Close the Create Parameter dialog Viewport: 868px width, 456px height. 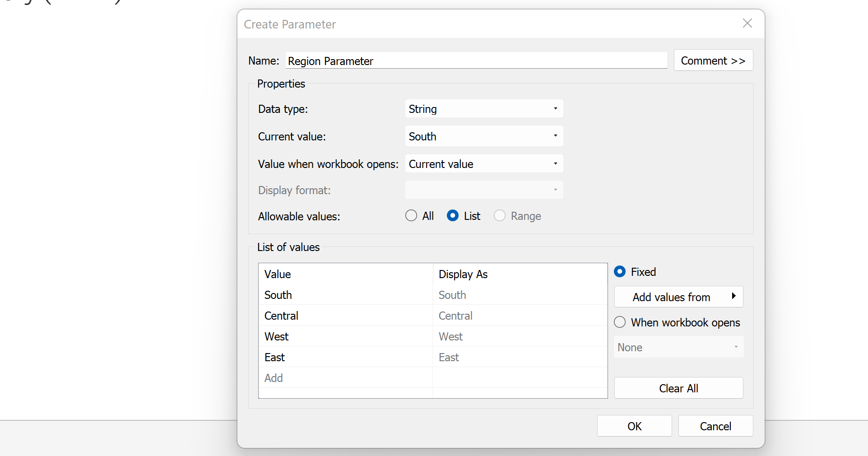[x=747, y=23]
